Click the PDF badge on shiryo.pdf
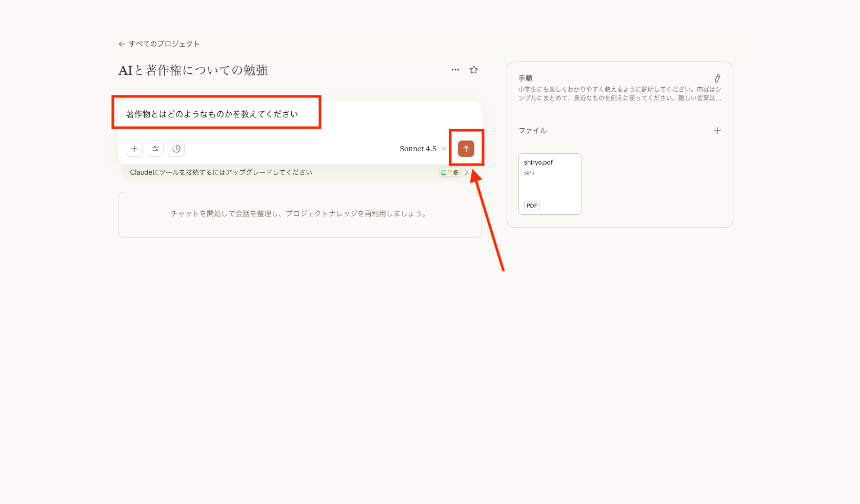This screenshot has height=504, width=860. pyautogui.click(x=531, y=205)
